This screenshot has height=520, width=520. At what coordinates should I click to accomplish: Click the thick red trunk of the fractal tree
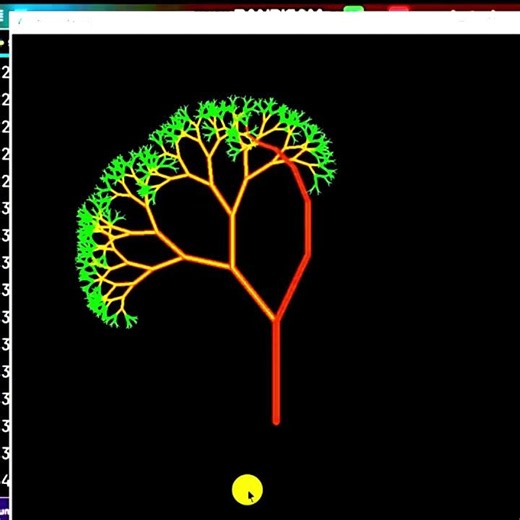pyautogui.click(x=276, y=372)
